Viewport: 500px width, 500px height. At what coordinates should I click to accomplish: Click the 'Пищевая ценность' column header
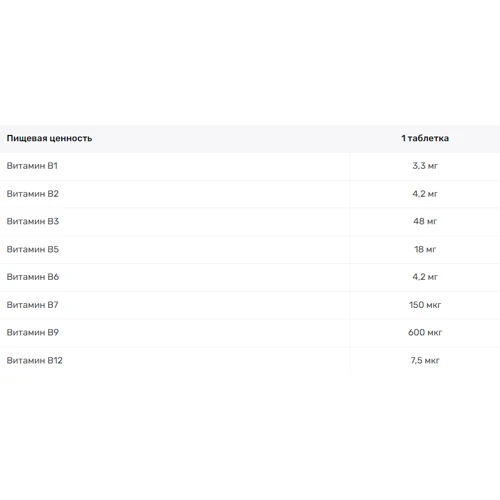[x=49, y=138]
